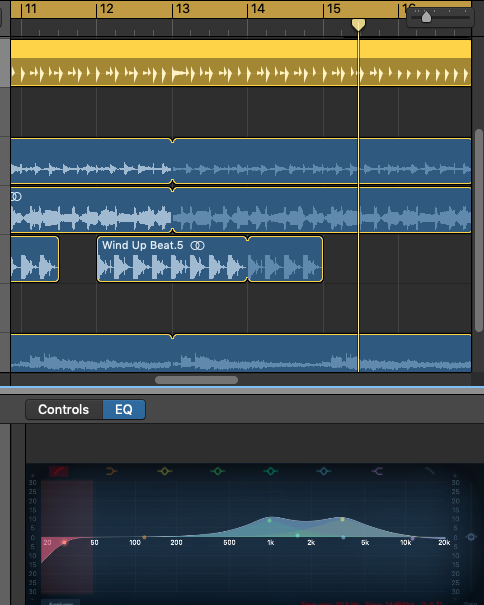The width and height of the screenshot is (484, 605).
Task: Toggle the red low-cut filter band
Action: click(x=59, y=471)
